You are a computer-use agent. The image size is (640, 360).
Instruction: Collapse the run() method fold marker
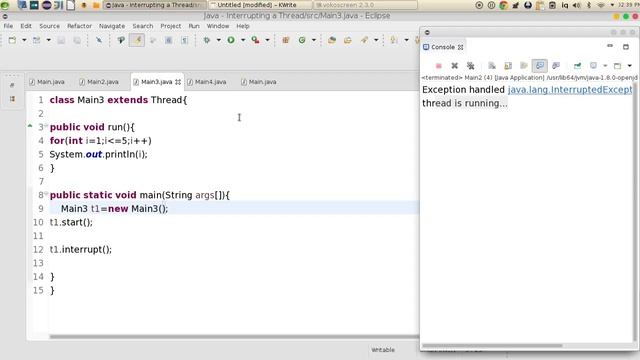[x=46, y=125]
